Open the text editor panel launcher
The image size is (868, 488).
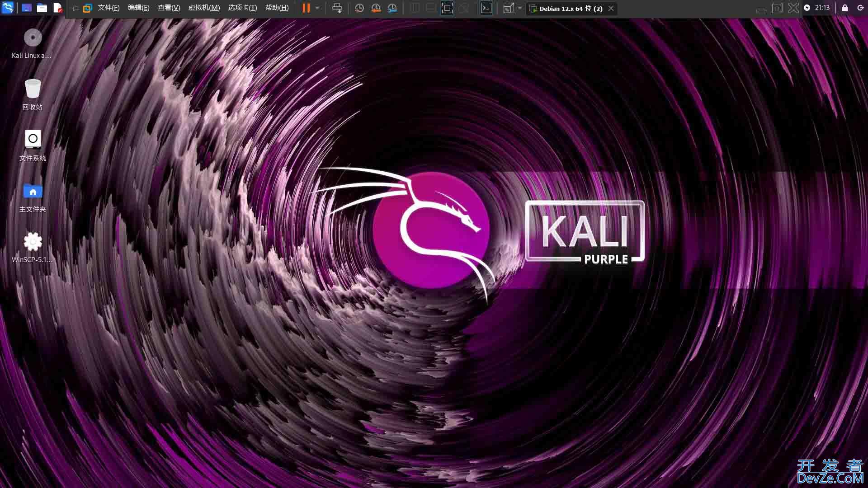click(x=57, y=8)
